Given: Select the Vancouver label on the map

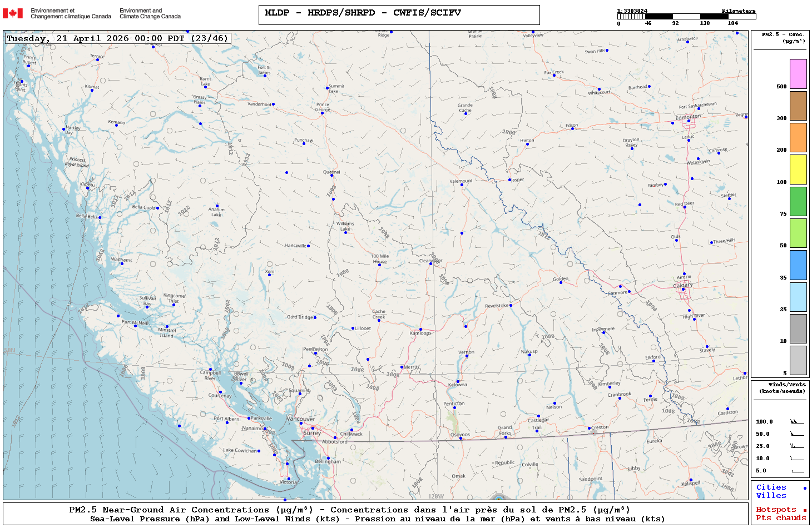Looking at the screenshot, I should tap(300, 419).
